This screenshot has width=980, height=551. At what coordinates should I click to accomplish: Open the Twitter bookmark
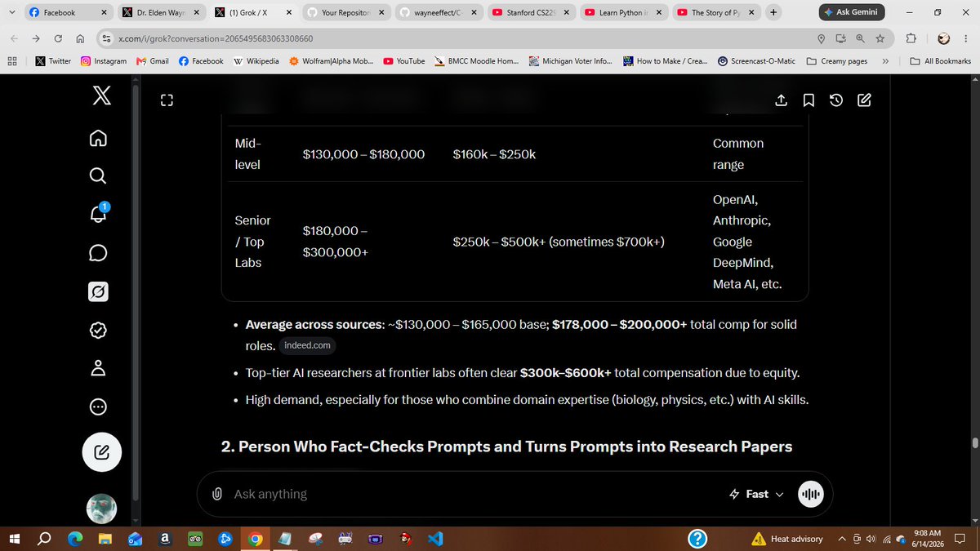tap(53, 61)
